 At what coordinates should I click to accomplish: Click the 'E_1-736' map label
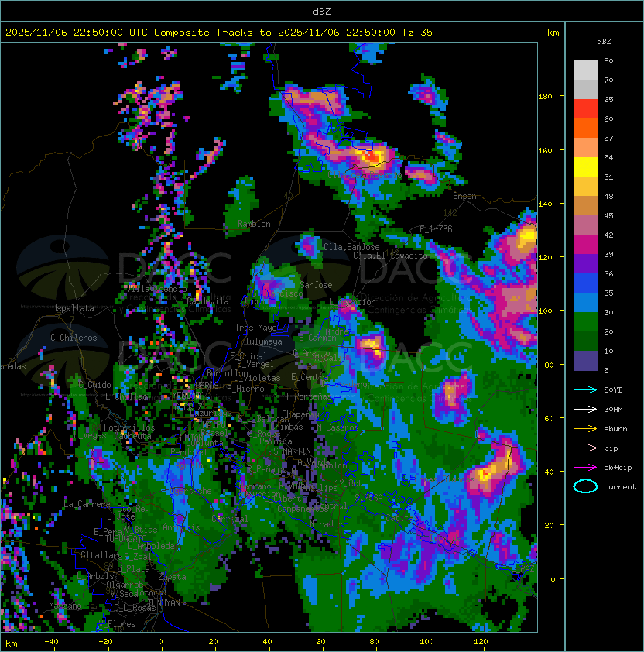click(436, 229)
